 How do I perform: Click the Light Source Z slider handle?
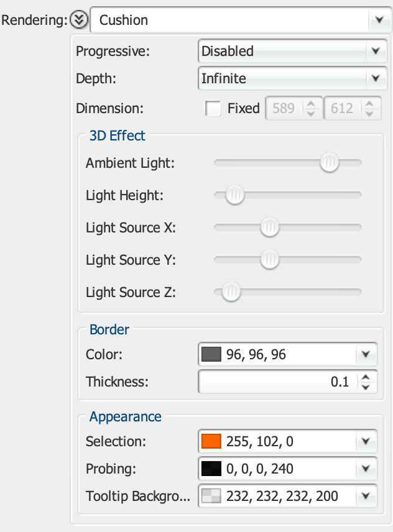pos(231,293)
